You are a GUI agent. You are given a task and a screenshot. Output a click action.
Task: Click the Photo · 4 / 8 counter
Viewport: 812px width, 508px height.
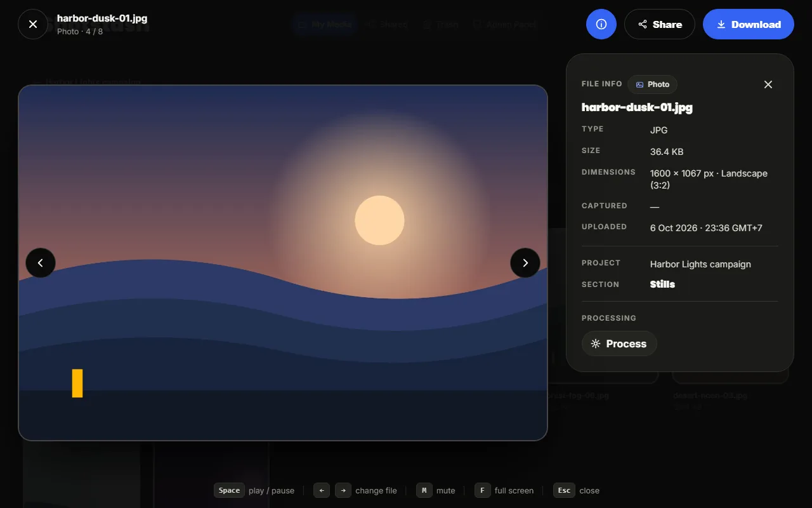pyautogui.click(x=80, y=31)
